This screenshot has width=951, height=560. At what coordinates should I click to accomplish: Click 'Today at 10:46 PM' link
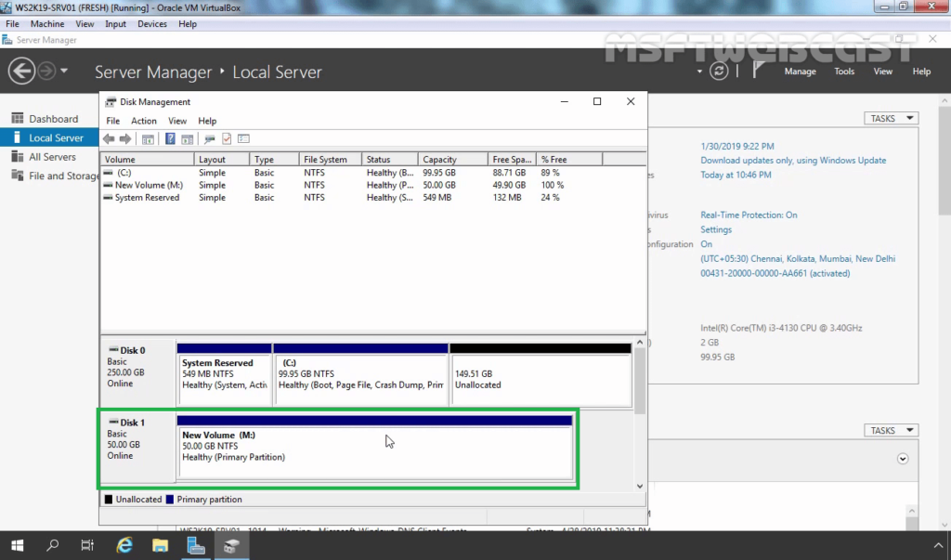(736, 175)
